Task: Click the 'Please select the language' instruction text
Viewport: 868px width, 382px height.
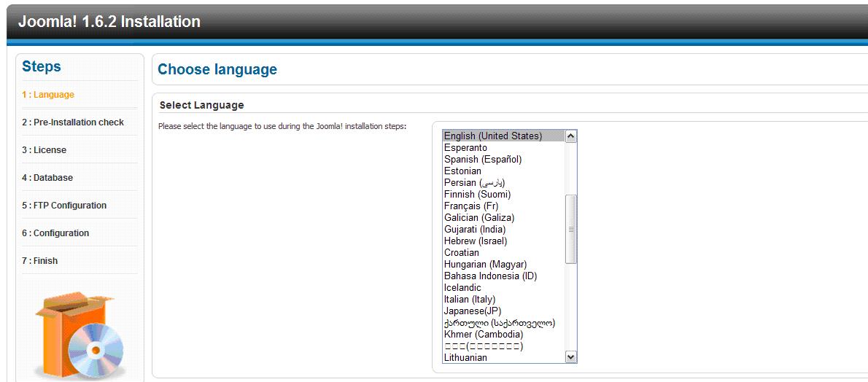Action: click(x=282, y=126)
